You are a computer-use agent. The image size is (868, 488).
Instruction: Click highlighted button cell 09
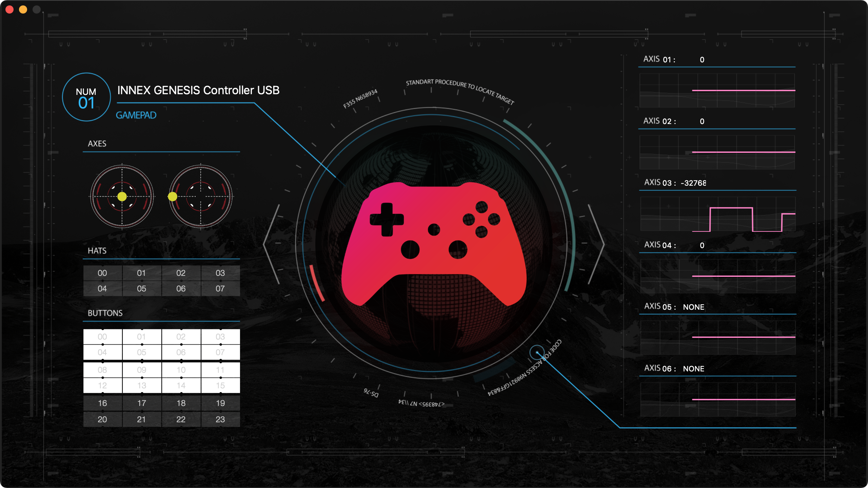(x=142, y=370)
